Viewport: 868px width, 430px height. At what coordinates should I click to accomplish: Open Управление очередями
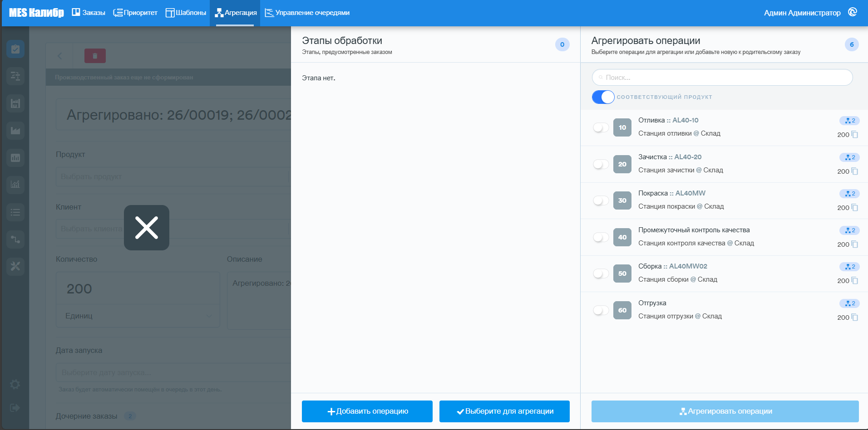click(x=307, y=13)
